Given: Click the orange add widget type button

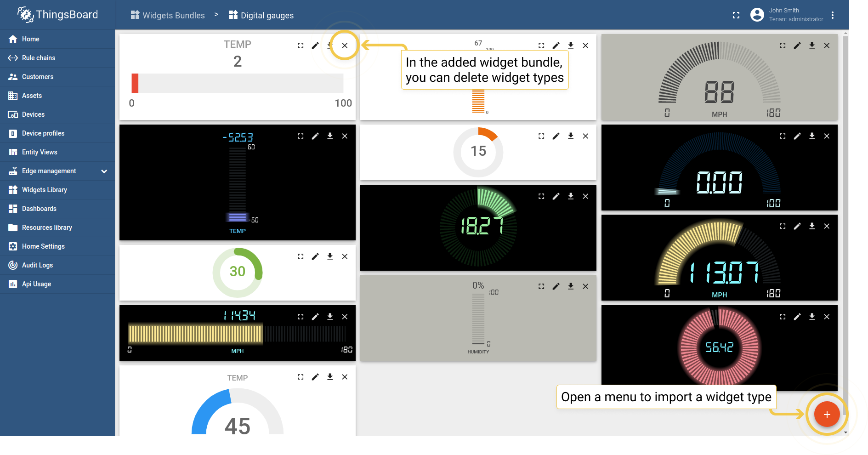Looking at the screenshot, I should coord(827,415).
